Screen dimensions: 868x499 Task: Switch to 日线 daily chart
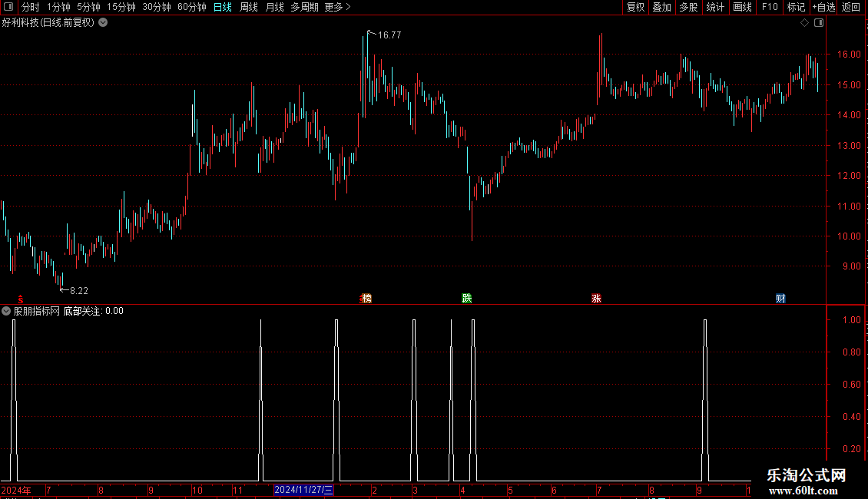[223, 7]
